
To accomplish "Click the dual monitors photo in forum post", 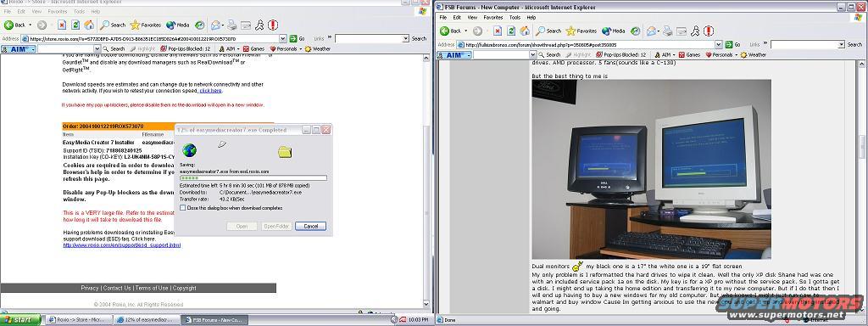I will pos(652,169).
